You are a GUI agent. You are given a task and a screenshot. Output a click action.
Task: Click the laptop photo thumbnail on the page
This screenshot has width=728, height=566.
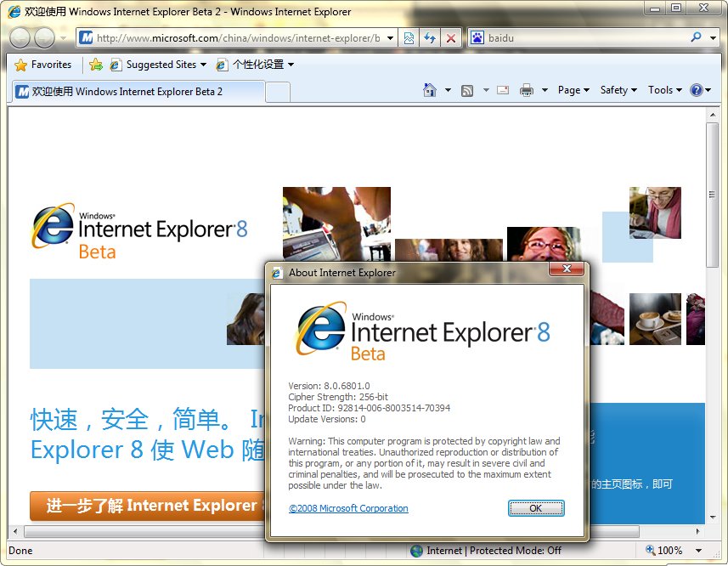coord(336,224)
